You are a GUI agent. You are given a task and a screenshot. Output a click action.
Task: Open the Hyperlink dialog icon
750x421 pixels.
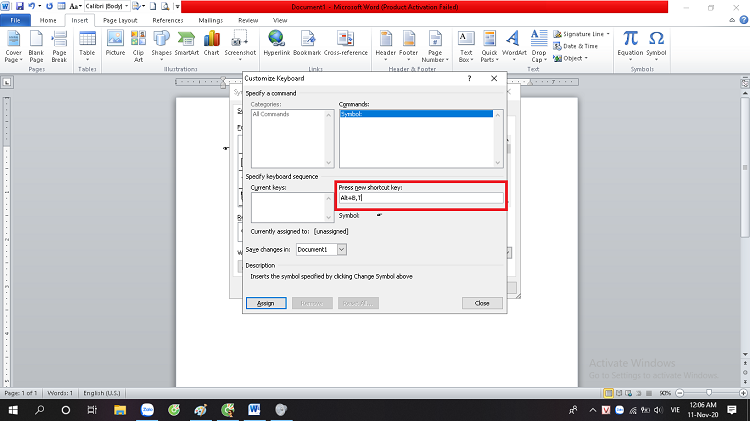tap(276, 44)
